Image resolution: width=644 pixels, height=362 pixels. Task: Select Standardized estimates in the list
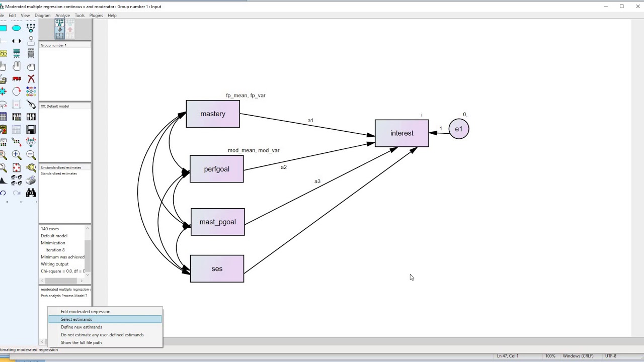coord(59,173)
